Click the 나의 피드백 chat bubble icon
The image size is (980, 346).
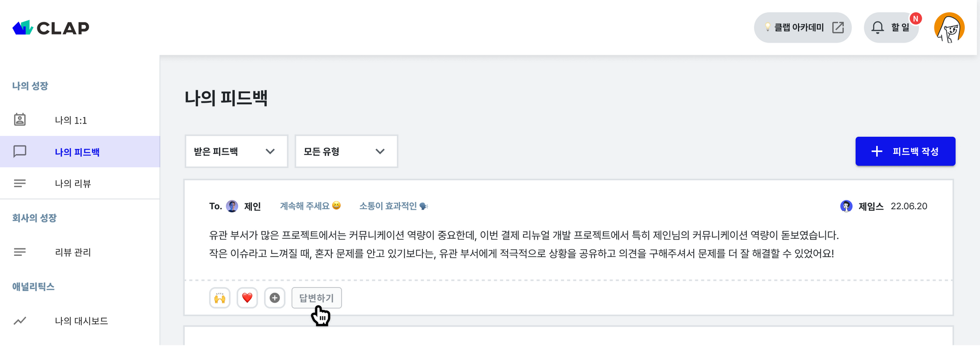20,152
